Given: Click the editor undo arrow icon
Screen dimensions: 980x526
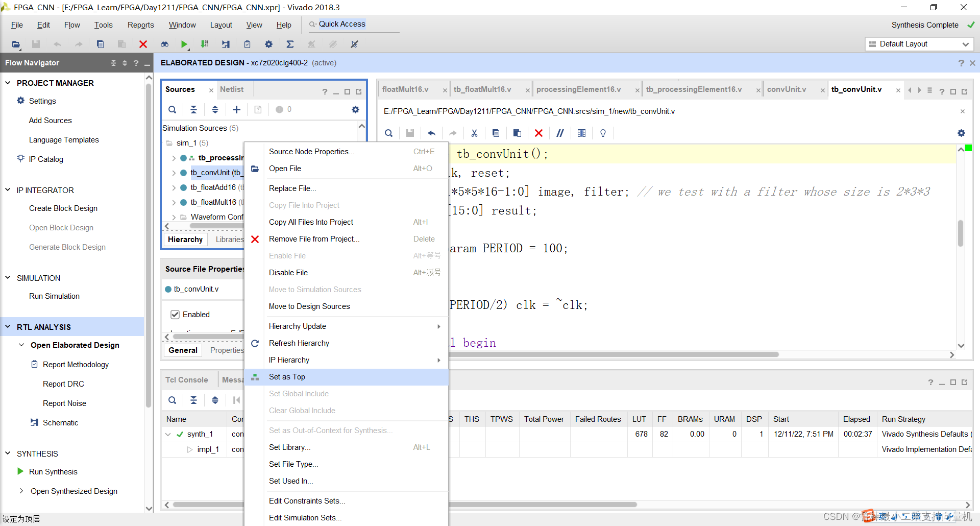Looking at the screenshot, I should (431, 133).
